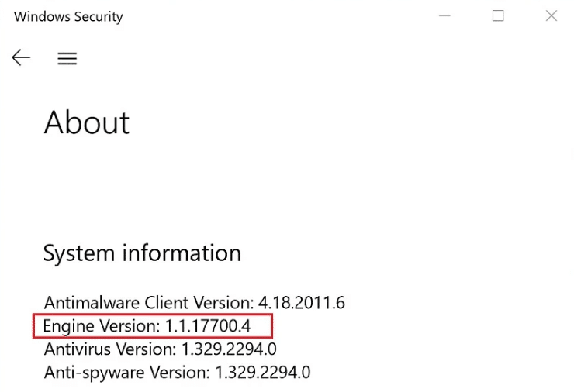Screen dimensions: 574x392
Task: Select the engine version number 1.1.17700.4
Action: click(x=208, y=326)
